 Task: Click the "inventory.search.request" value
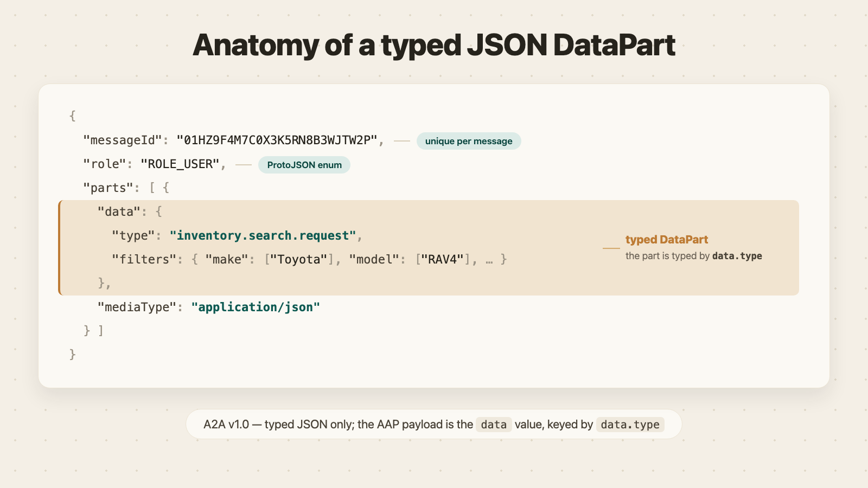pos(263,236)
